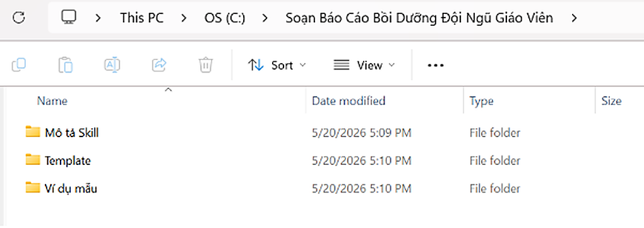Click the Rename icon in the toolbar
Image resolution: width=644 pixels, height=228 pixels.
pos(112,65)
